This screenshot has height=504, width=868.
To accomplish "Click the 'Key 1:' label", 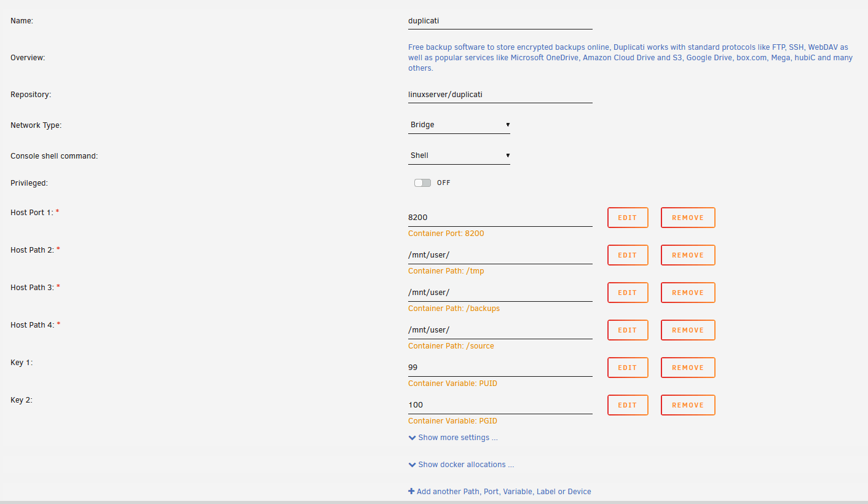I will click(x=22, y=363).
